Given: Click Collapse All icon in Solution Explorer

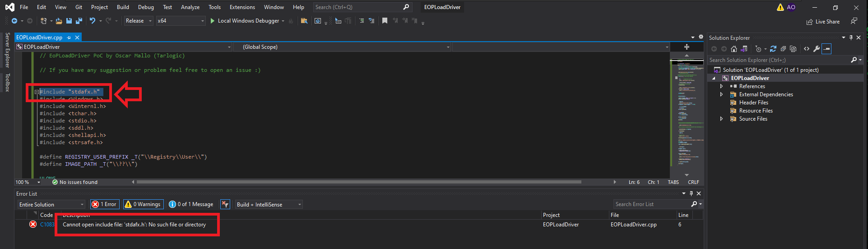Looking at the screenshot, I should tap(783, 49).
